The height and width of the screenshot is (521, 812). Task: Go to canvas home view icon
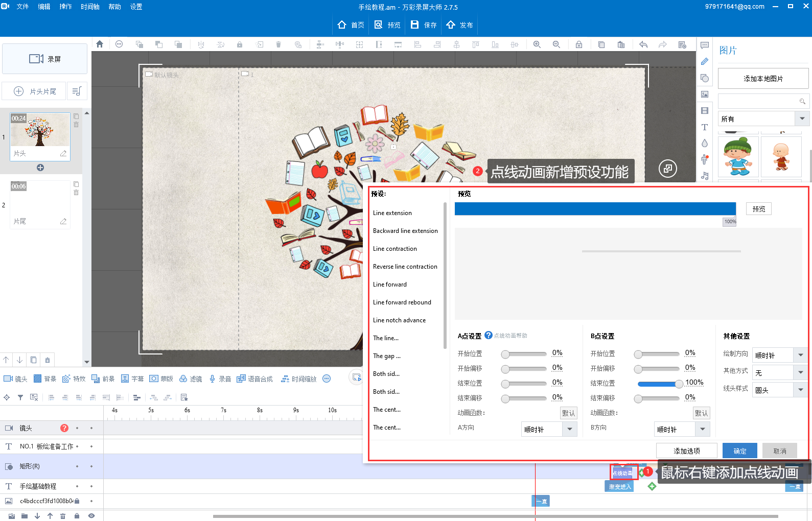click(100, 44)
